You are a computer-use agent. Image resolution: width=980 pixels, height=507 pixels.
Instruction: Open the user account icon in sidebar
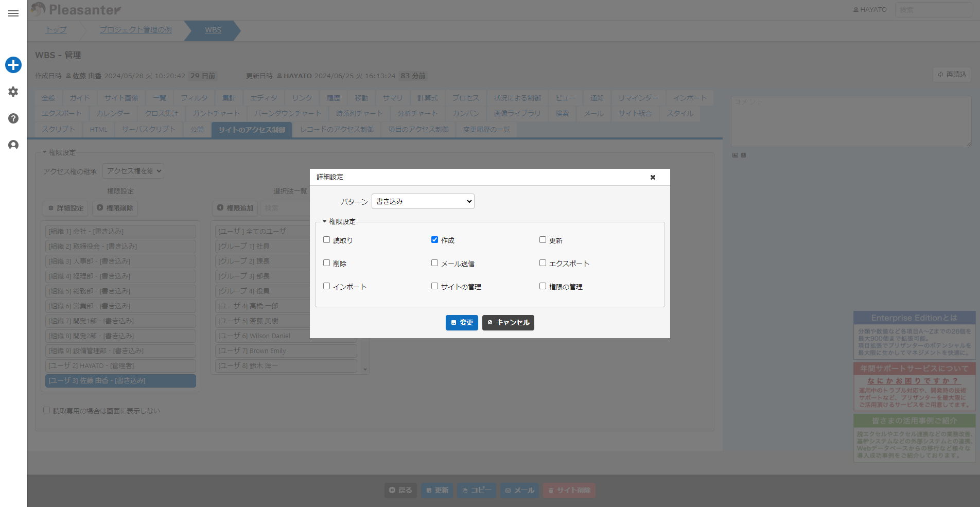pyautogui.click(x=13, y=145)
